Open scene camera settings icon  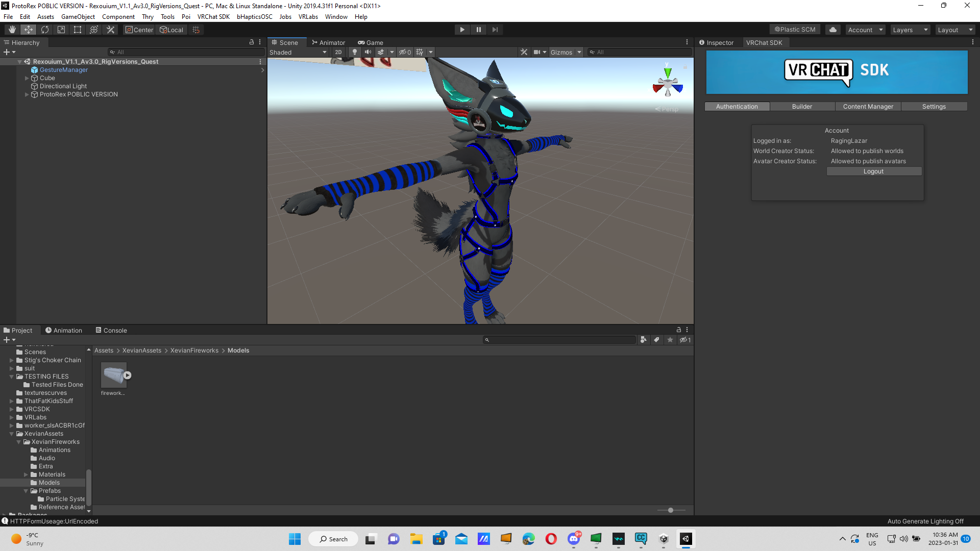[537, 52]
